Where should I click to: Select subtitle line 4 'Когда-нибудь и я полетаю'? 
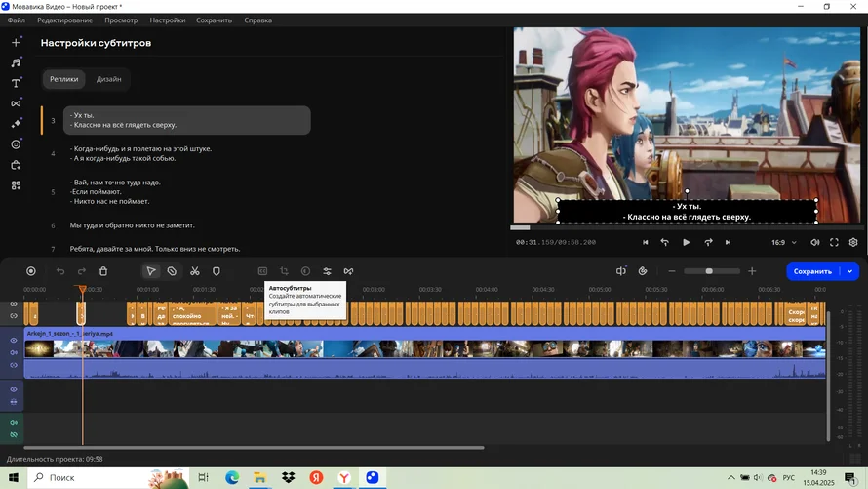tap(140, 153)
